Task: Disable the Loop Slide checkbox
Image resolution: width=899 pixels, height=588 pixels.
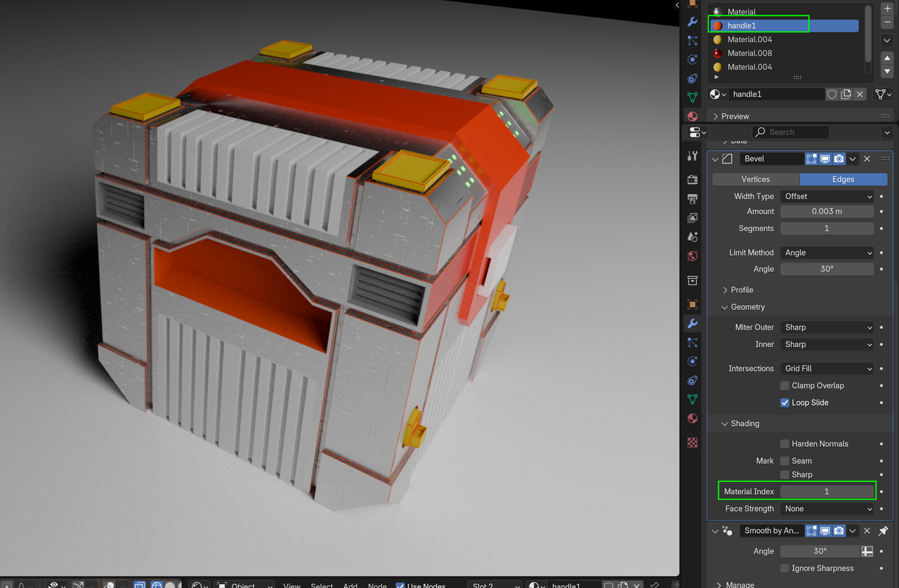Action: click(x=785, y=403)
